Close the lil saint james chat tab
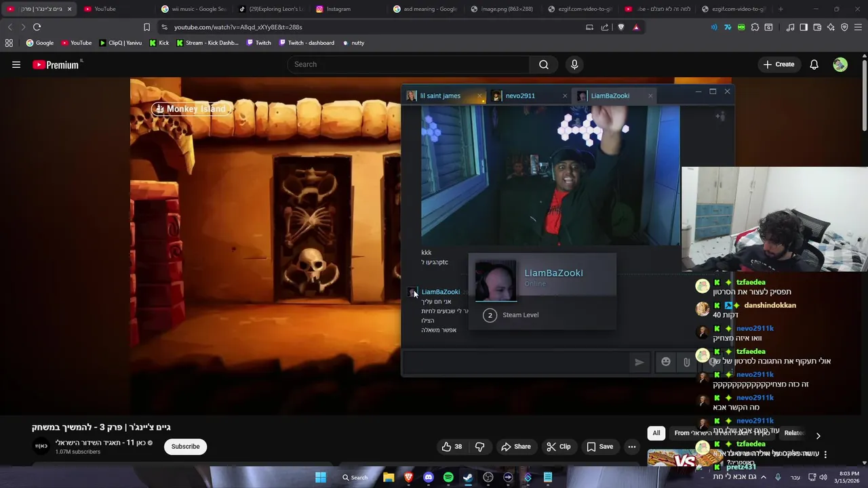Viewport: 868px width, 488px height. tap(479, 96)
